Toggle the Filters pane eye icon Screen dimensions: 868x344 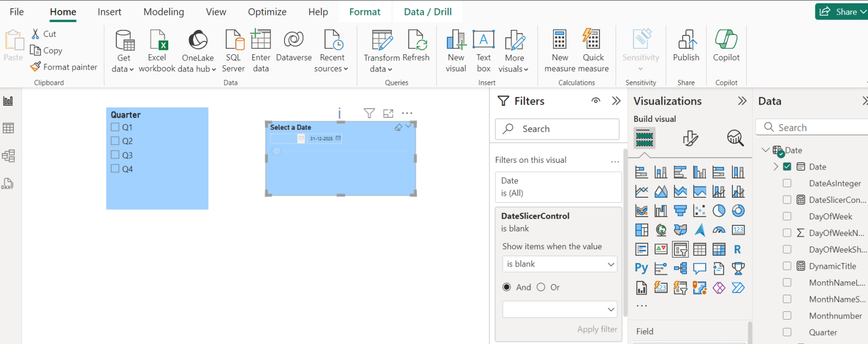[596, 101]
